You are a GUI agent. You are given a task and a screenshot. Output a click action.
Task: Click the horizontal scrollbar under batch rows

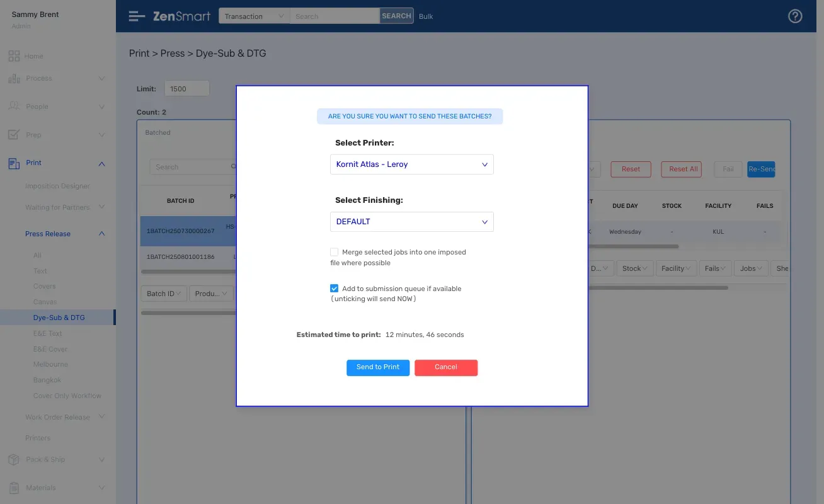(x=188, y=272)
